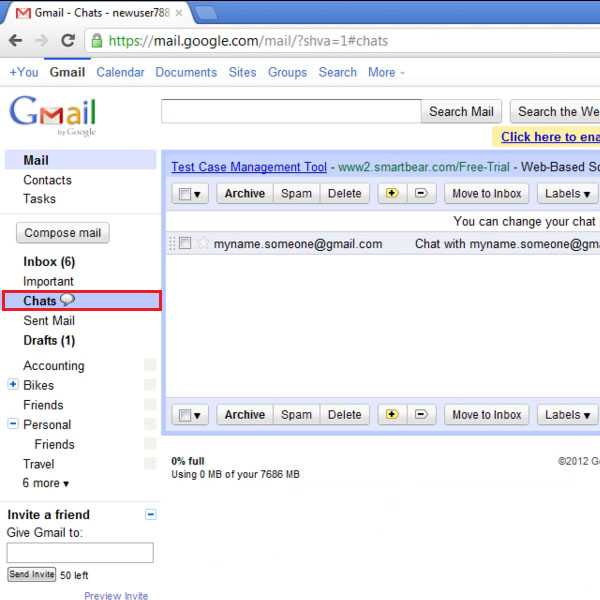Open the top Labels dropdown
The height and width of the screenshot is (600, 600).
click(x=567, y=193)
